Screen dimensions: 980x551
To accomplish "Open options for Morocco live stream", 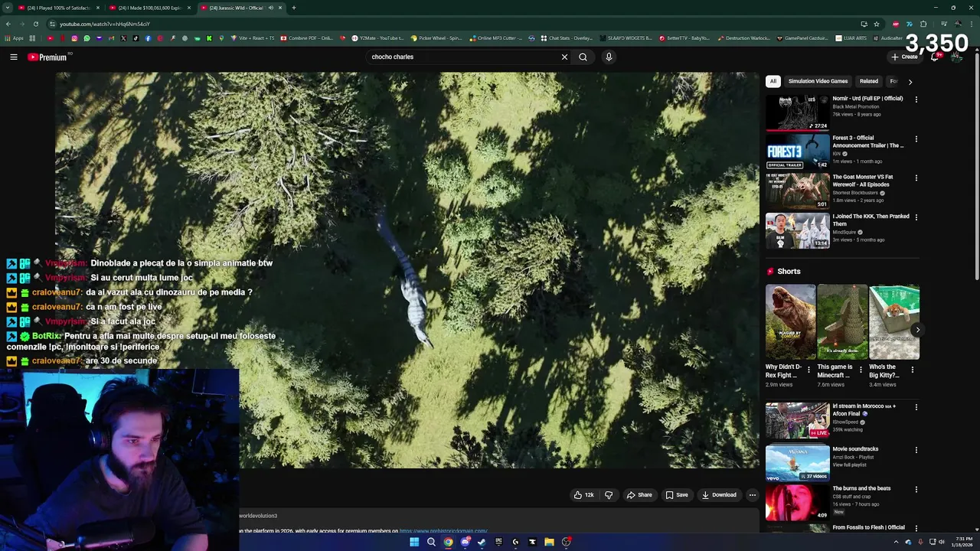I will 916,407.
